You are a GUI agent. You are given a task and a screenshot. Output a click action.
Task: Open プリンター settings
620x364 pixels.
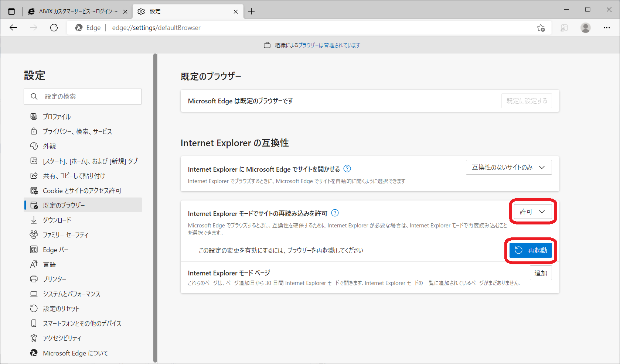tap(83, 279)
